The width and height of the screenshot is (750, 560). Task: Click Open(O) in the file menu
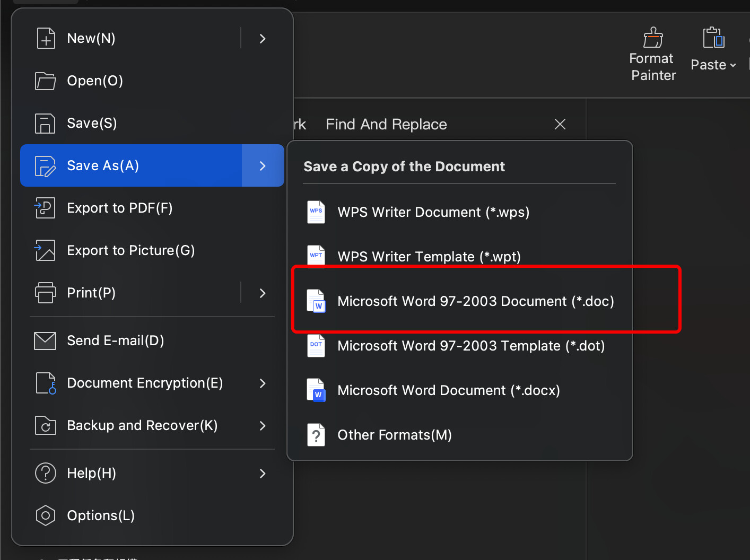[95, 81]
